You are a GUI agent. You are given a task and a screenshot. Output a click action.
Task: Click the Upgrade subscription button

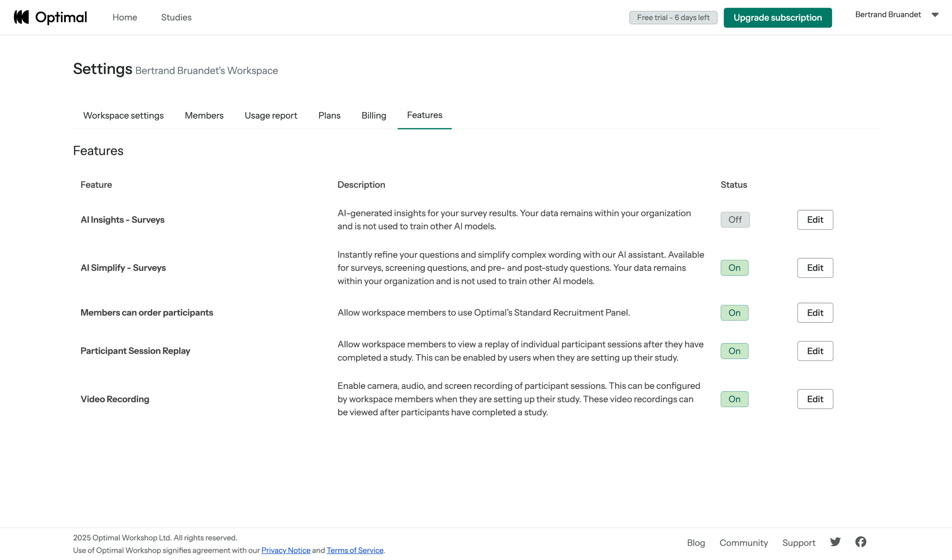[777, 17]
